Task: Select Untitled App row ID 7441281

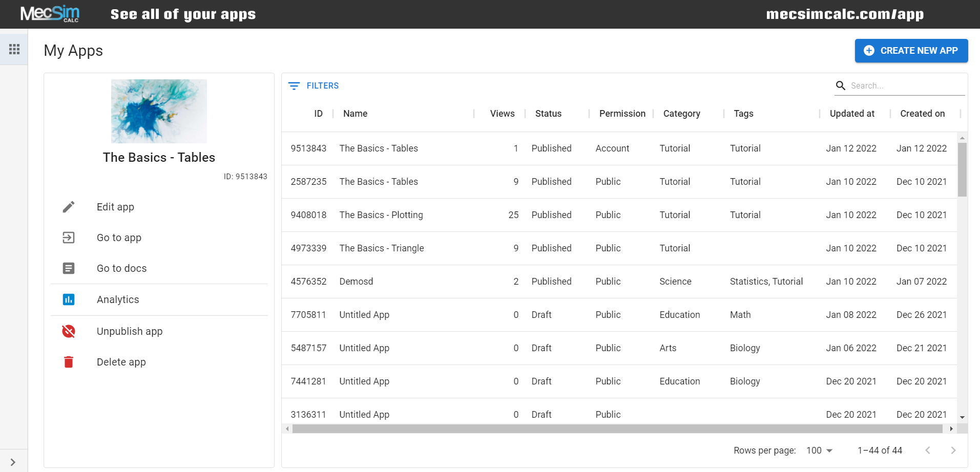Action: [619, 381]
